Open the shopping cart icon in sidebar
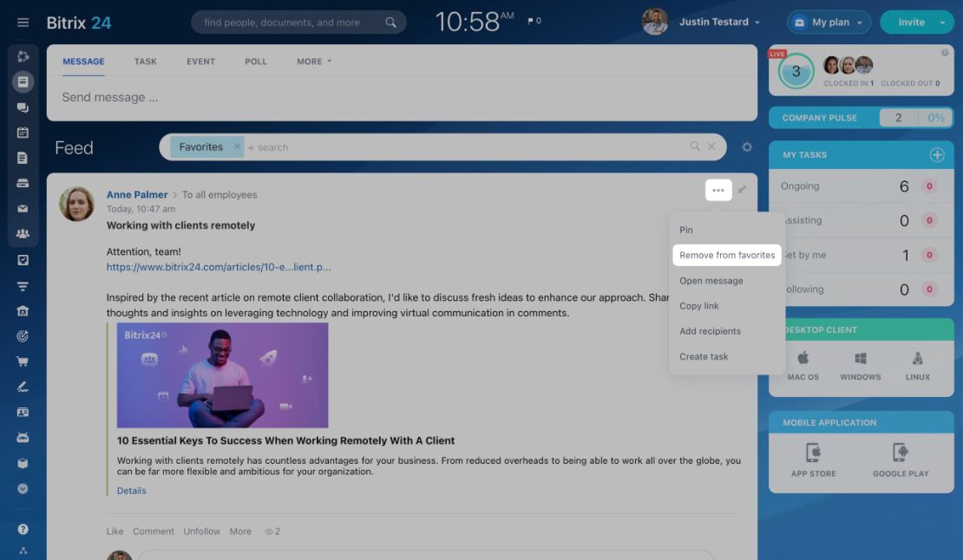This screenshot has width=963, height=560. tap(23, 361)
